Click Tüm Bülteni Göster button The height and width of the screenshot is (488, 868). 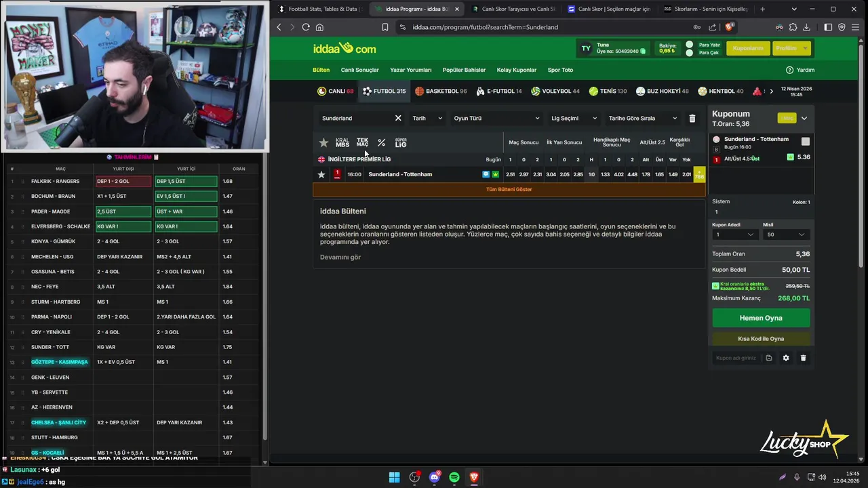pyautogui.click(x=509, y=189)
